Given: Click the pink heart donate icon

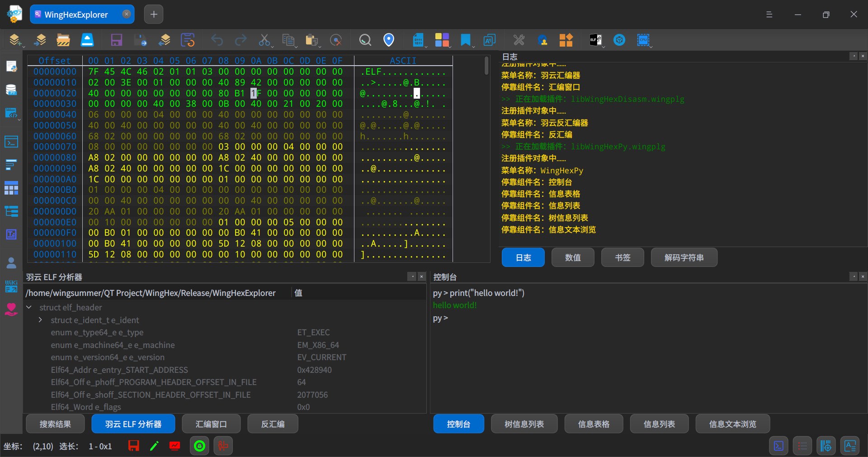Looking at the screenshot, I should (11, 309).
